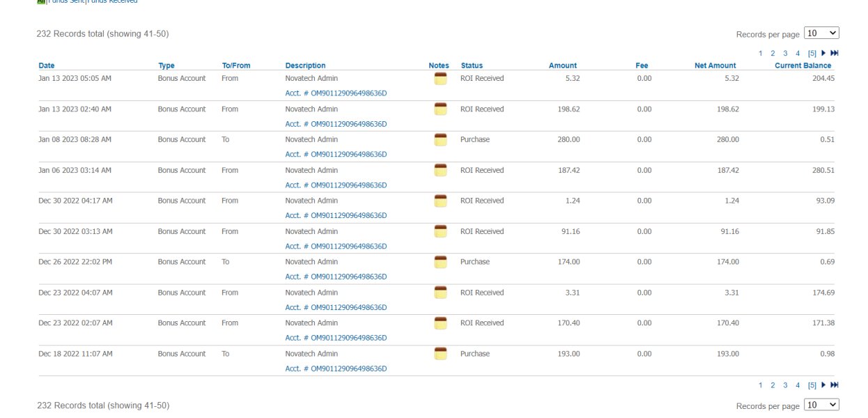Jump to last page using icon below the table
868x418 pixels.
tap(835, 385)
